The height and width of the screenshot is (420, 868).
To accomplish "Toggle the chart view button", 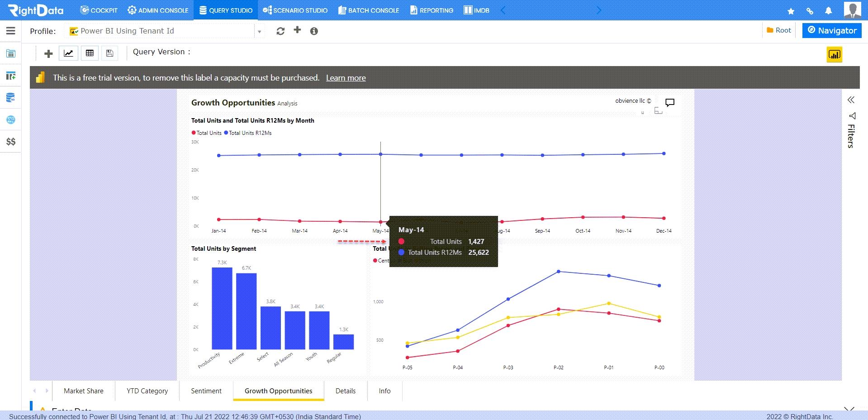I will [69, 53].
